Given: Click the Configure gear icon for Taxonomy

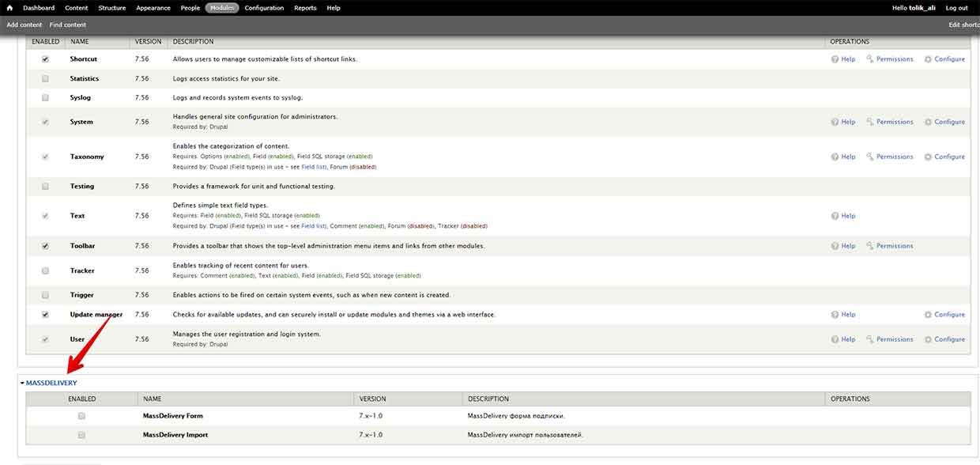Looking at the screenshot, I should coord(929,157).
